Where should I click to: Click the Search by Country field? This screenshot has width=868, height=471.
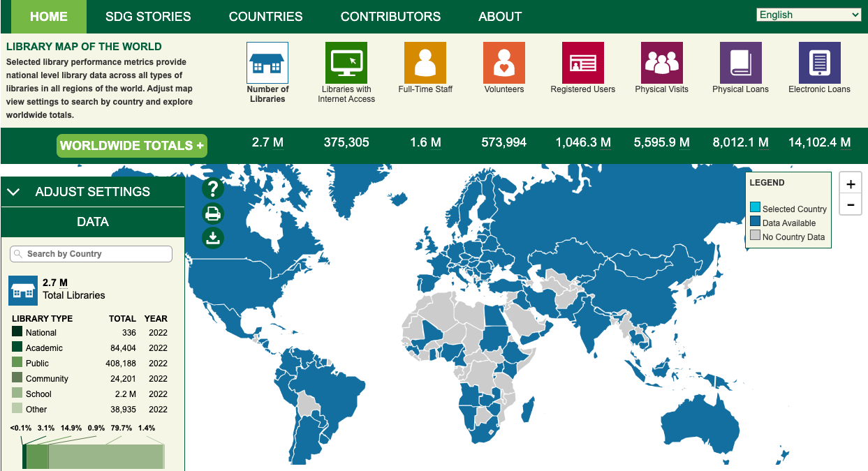91,254
